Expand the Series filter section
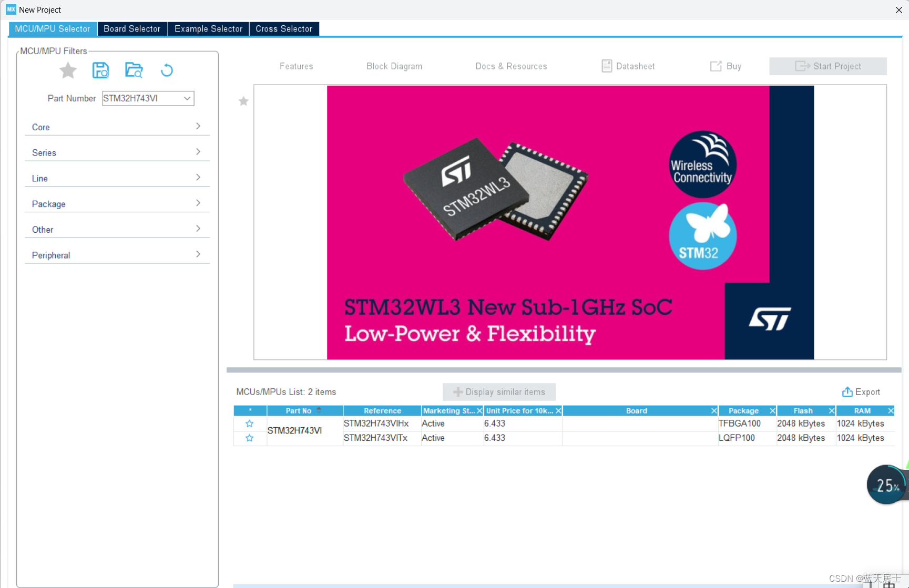The image size is (909, 588). (117, 152)
